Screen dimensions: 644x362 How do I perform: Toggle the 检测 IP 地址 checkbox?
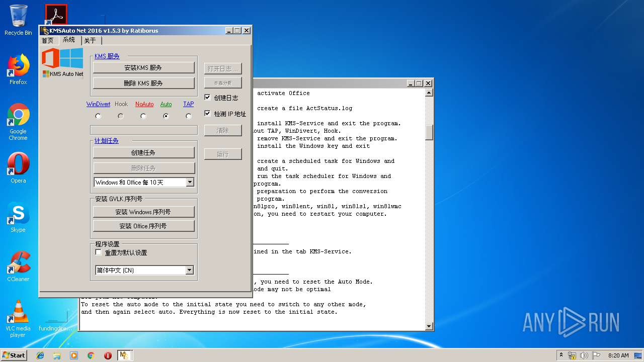207,114
